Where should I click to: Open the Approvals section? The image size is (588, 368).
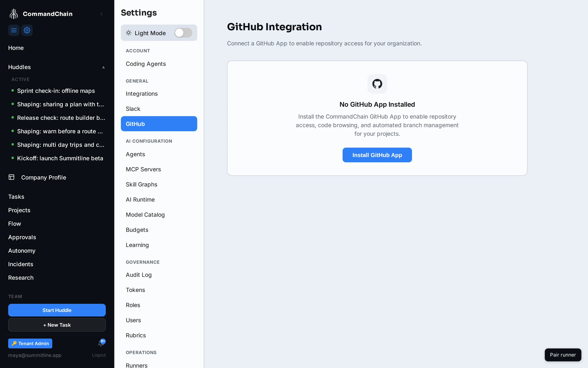pyautogui.click(x=22, y=237)
